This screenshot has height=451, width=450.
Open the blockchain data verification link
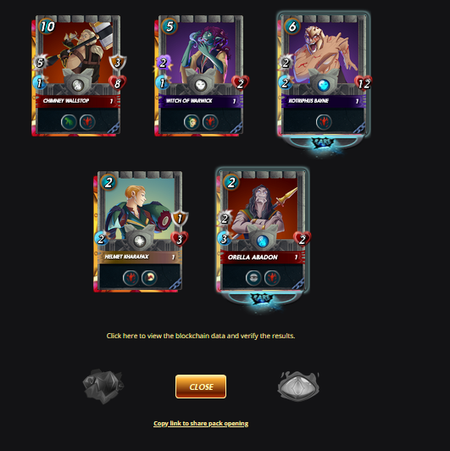201,336
